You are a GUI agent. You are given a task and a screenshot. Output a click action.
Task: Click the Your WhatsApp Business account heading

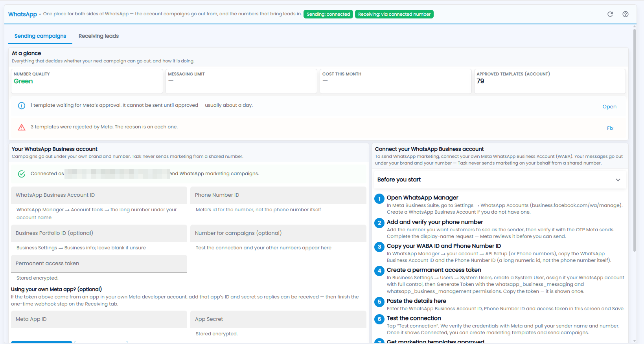click(55, 149)
